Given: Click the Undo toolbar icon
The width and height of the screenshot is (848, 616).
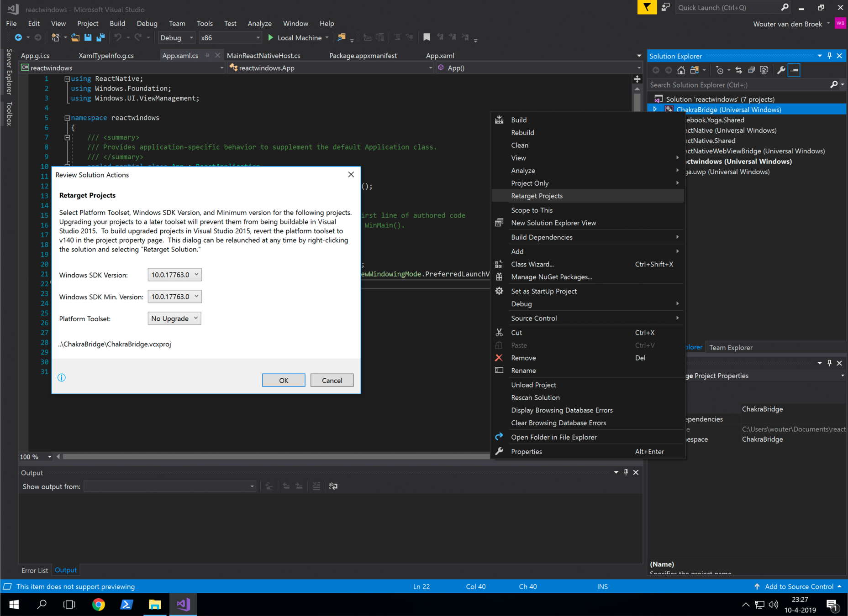Looking at the screenshot, I should click(118, 37).
